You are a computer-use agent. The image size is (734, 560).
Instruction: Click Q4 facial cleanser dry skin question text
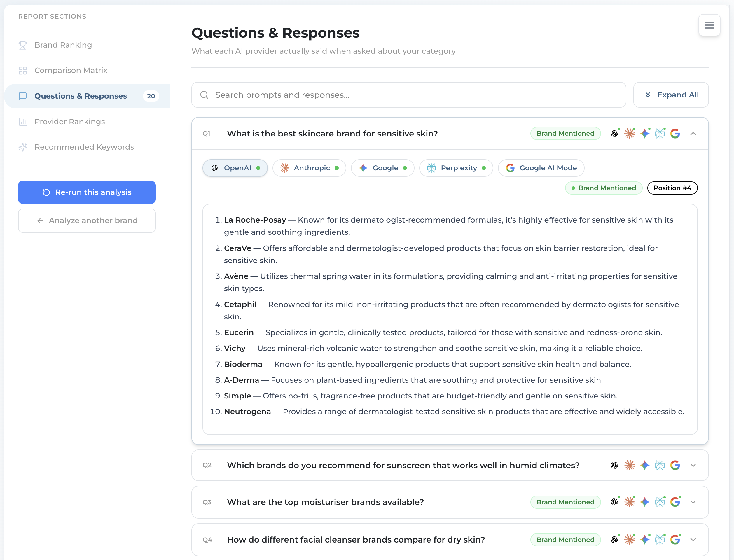click(x=356, y=540)
